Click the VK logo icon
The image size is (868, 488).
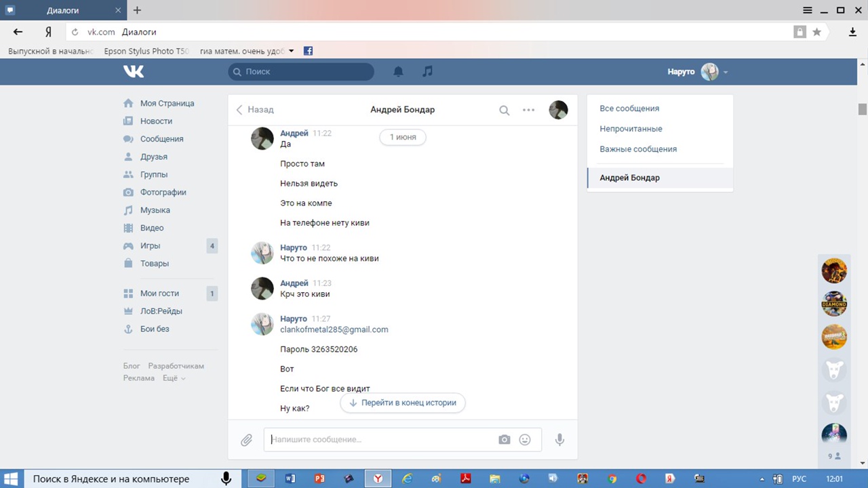coord(134,71)
